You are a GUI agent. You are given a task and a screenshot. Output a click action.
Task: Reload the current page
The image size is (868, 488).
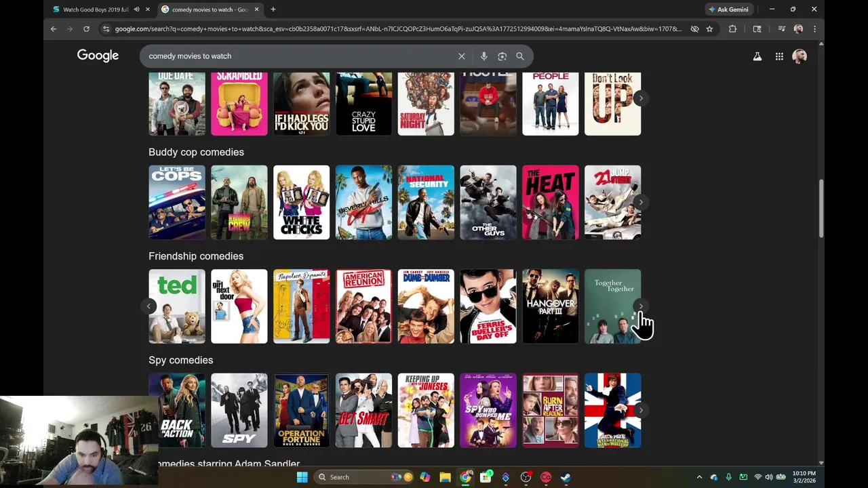pos(86,29)
